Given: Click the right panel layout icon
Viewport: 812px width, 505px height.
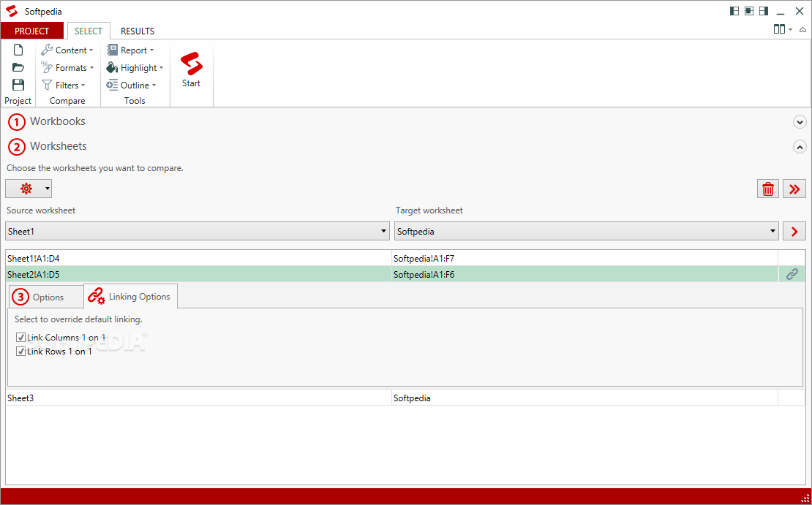Looking at the screenshot, I should [x=763, y=11].
